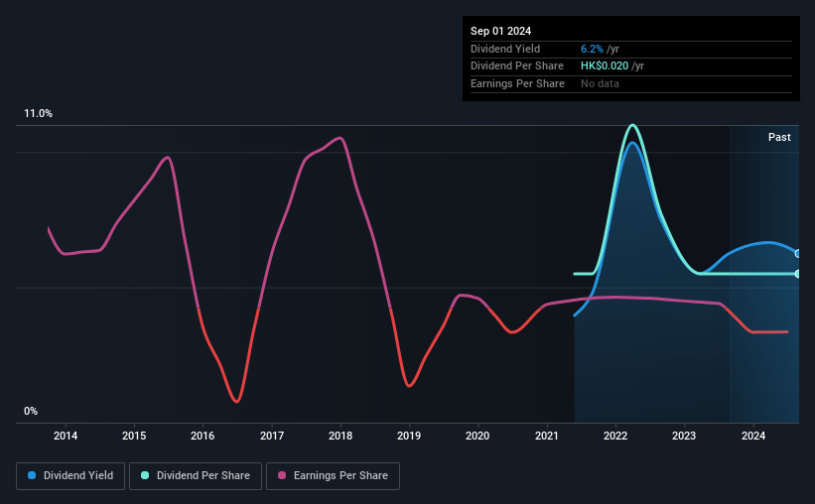Toggle the Dividend Per Share legend button
The width and height of the screenshot is (815, 504).
(196, 475)
